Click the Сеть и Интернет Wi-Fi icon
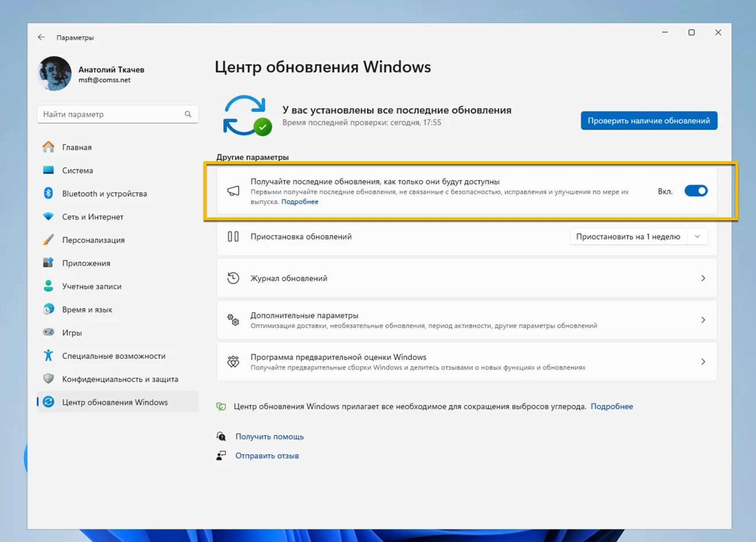 pos(49,217)
